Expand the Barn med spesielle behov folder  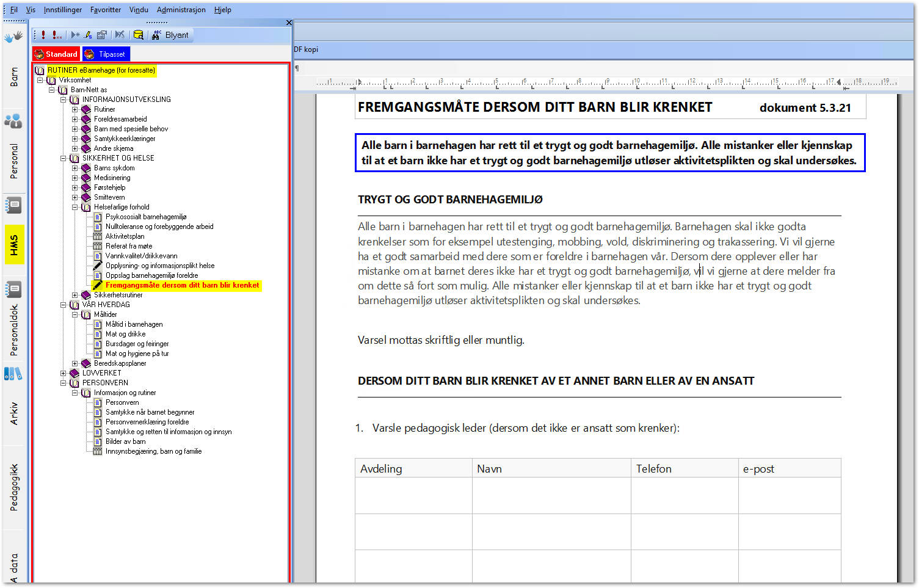pos(75,129)
